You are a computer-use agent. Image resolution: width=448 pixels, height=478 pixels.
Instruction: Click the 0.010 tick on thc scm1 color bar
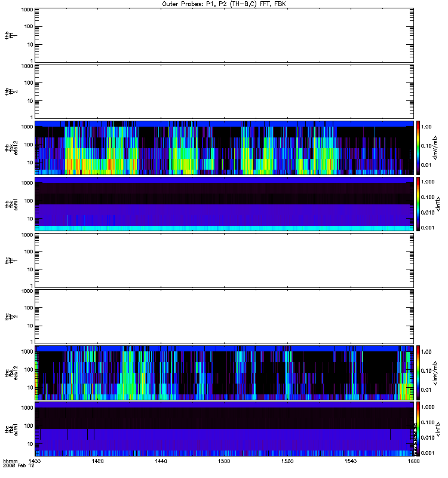coord(428,438)
